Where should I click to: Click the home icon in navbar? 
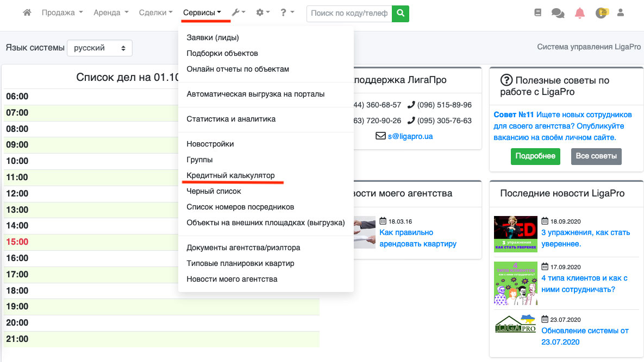(27, 12)
